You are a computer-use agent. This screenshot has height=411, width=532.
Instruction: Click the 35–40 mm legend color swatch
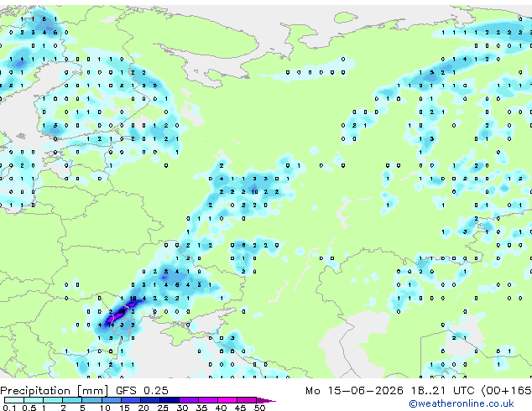[208, 400]
